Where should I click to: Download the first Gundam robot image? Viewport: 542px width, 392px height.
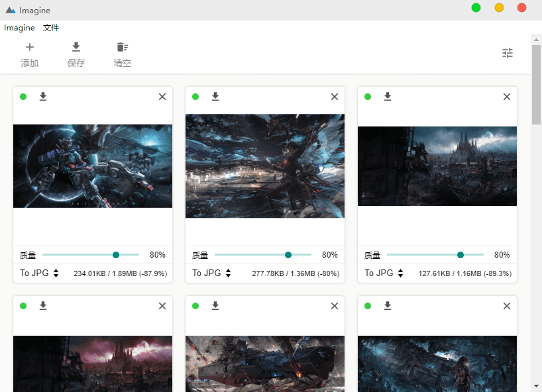click(x=43, y=97)
